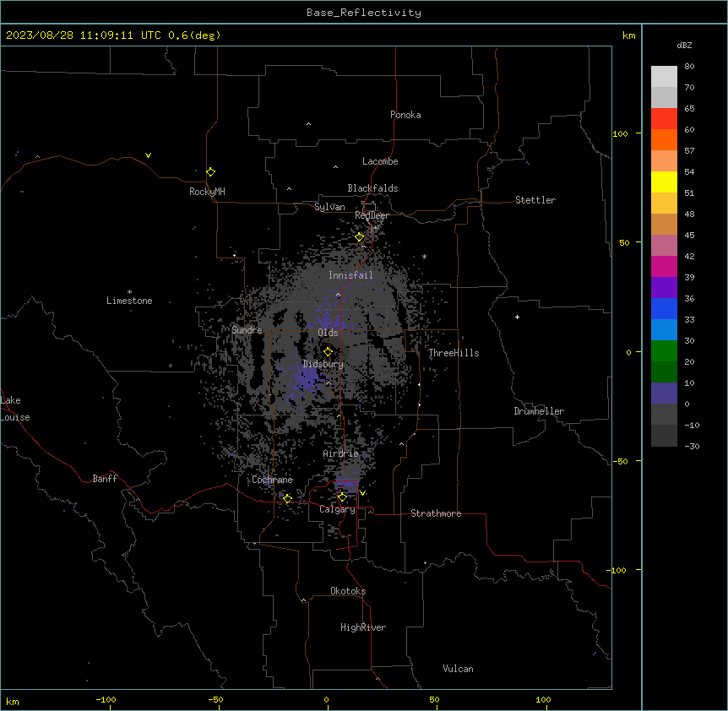728x711 pixels.
Task: Select the orange 60-57 dBZ legend swatch
Action: (664, 139)
